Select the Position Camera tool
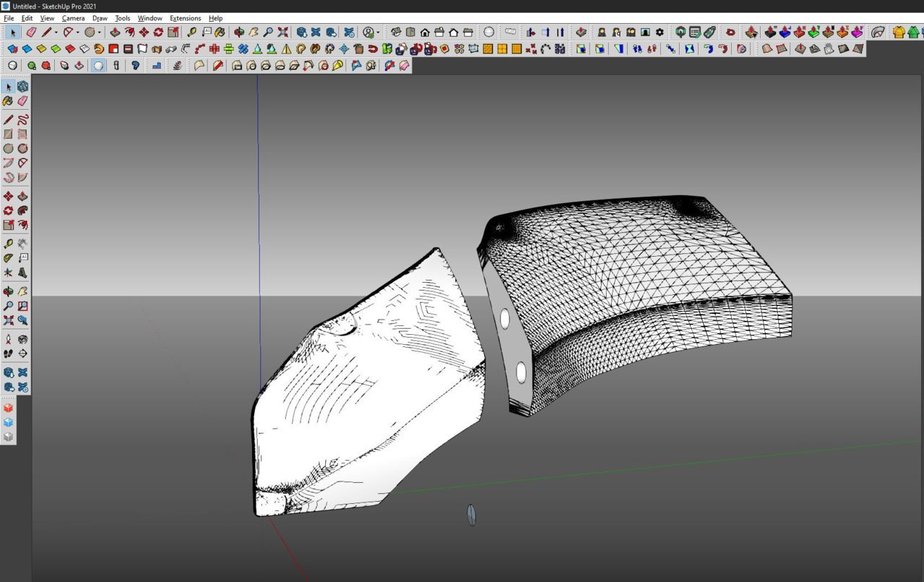The width and height of the screenshot is (924, 582). (x=8, y=339)
